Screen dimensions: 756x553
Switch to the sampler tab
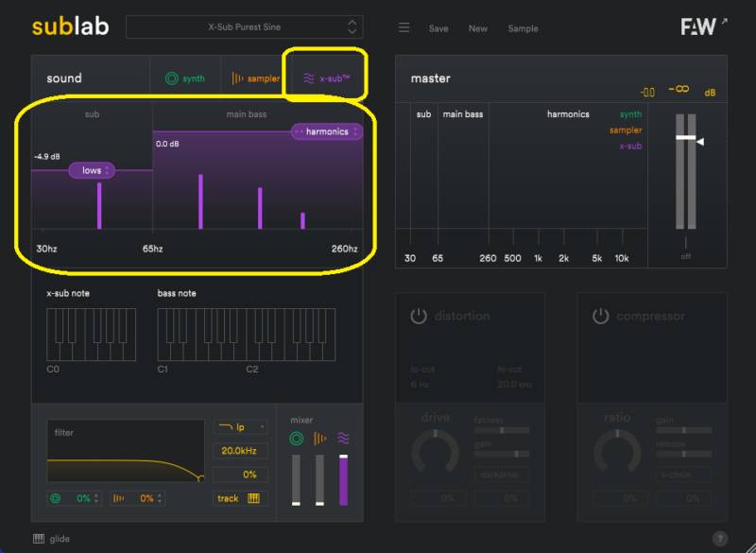pyautogui.click(x=256, y=78)
